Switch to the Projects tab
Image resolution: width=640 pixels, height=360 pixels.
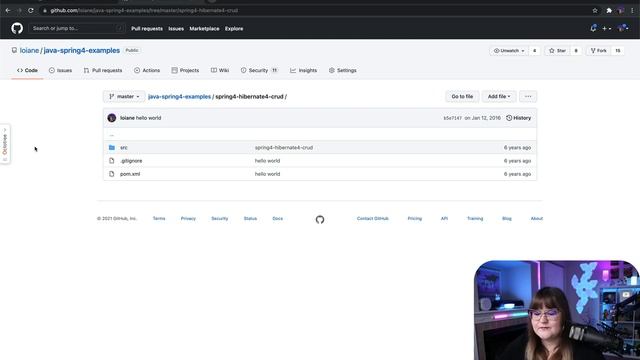tap(185, 70)
